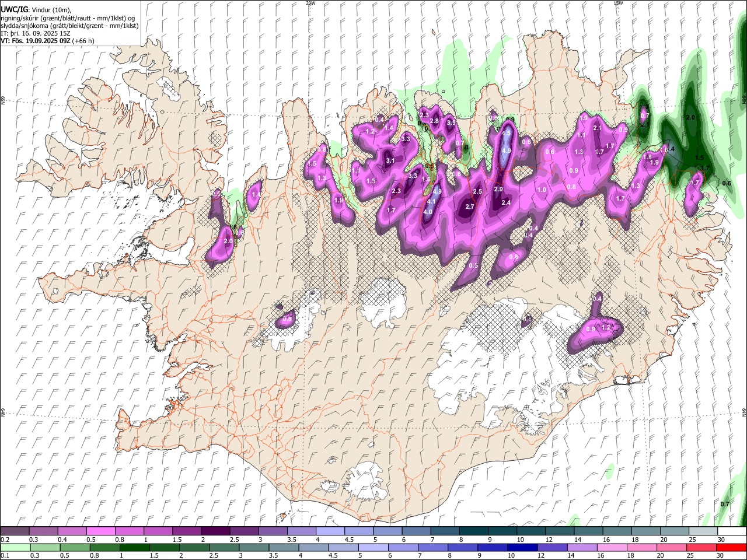
Task: Click the 4.0 precipitation value
Action: [x=428, y=212]
